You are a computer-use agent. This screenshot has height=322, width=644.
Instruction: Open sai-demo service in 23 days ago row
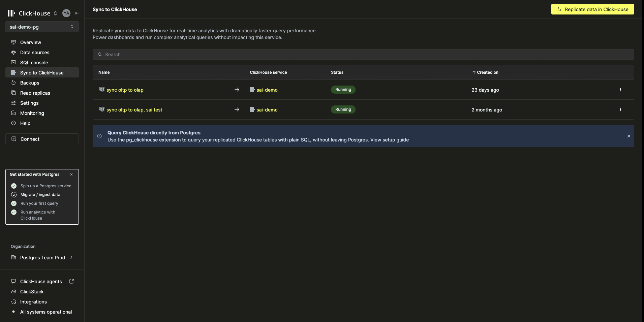(x=267, y=90)
